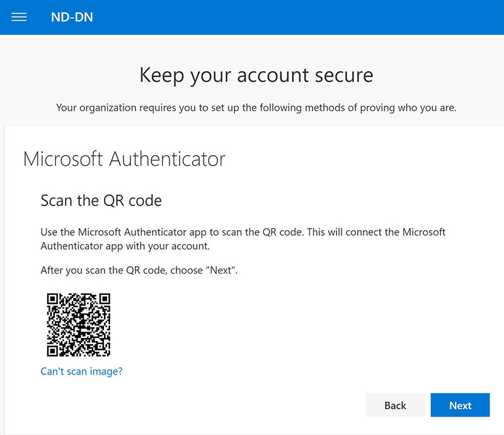The width and height of the screenshot is (504, 435).
Task: Click the QR code's bottom-left finder square
Action: [54, 350]
